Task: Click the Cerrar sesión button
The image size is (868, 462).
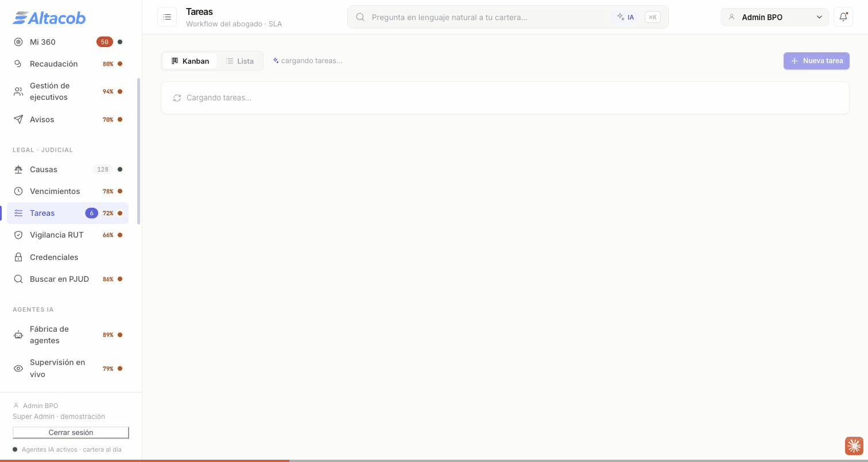Action: coord(71,432)
